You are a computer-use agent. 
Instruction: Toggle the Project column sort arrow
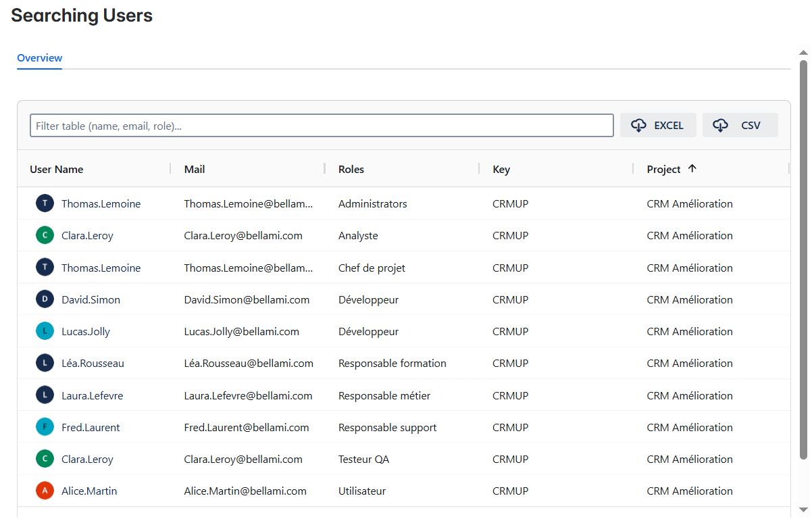[692, 169]
